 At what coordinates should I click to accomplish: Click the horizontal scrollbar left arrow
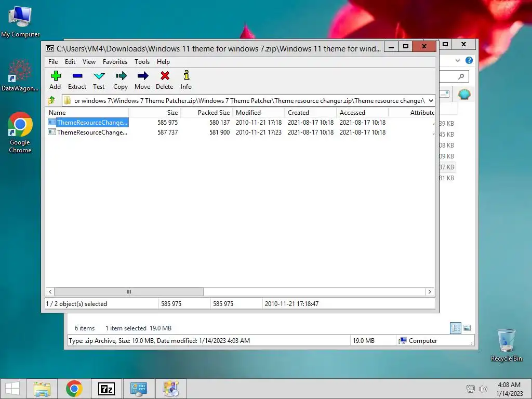pos(50,292)
